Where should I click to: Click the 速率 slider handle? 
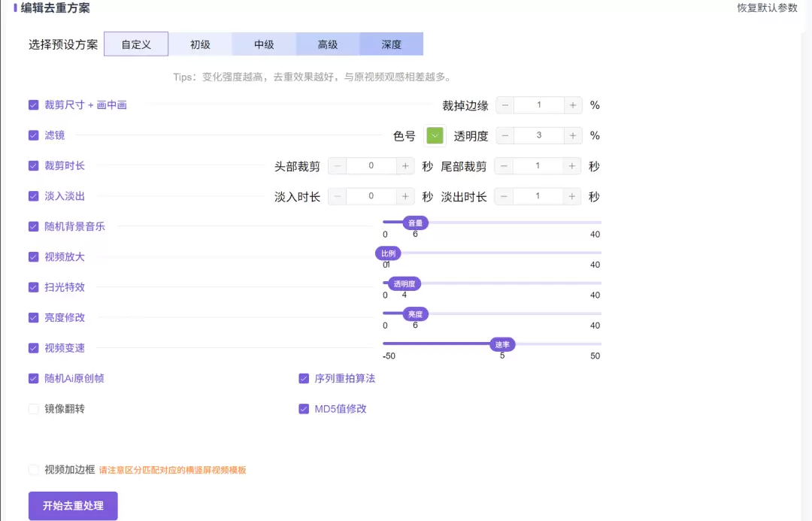coord(501,344)
